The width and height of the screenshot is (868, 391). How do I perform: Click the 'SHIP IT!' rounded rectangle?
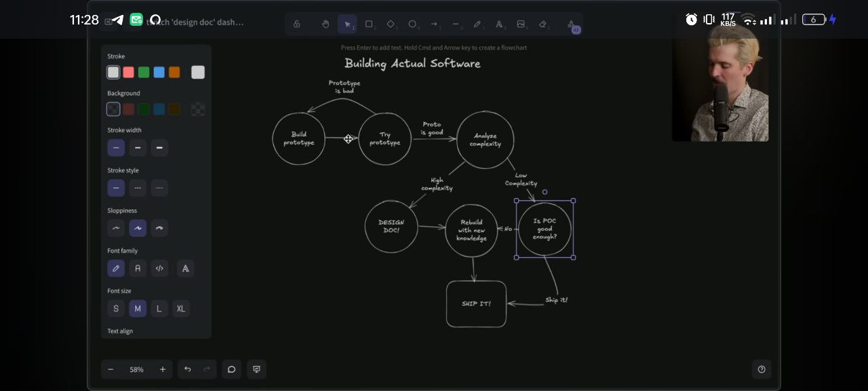476,304
